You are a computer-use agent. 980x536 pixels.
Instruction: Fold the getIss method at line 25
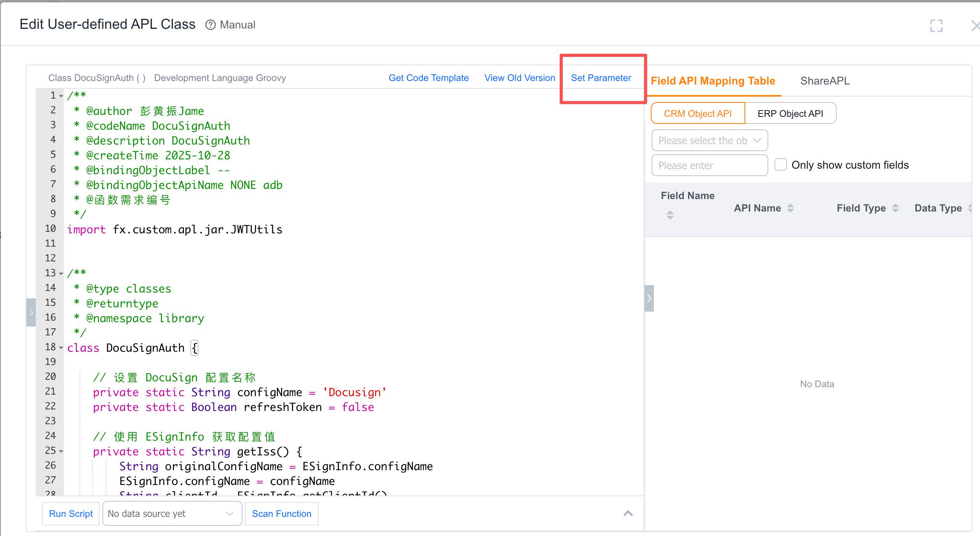[61, 451]
